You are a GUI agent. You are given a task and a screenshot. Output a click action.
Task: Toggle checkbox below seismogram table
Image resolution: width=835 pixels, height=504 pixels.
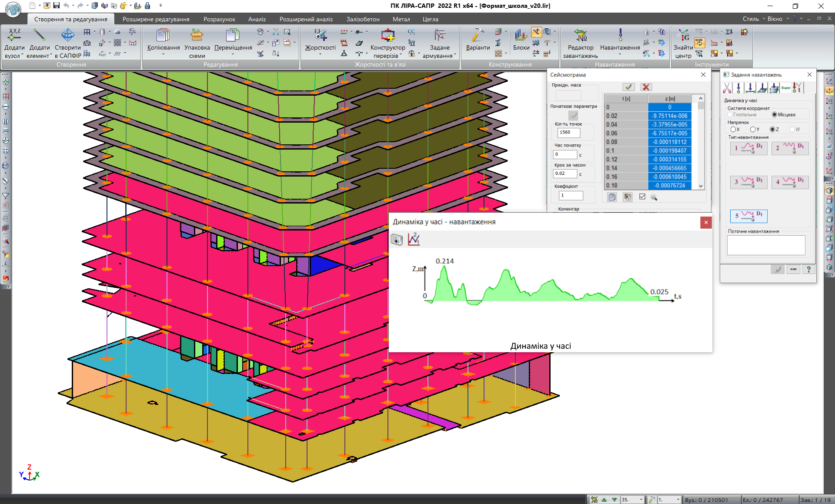[x=642, y=197]
